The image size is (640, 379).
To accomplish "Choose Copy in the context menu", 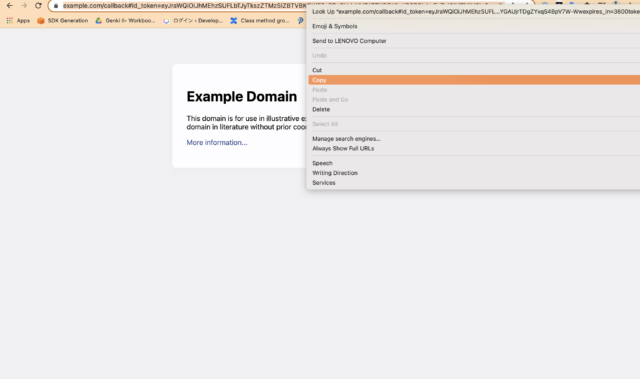I will (x=474, y=80).
